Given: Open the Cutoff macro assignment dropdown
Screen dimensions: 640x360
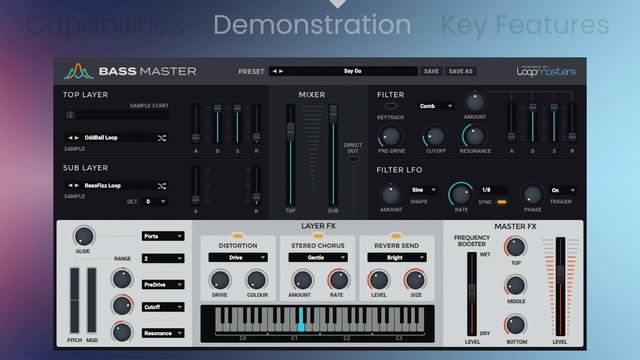Looking at the screenshot, I should coord(163,307).
